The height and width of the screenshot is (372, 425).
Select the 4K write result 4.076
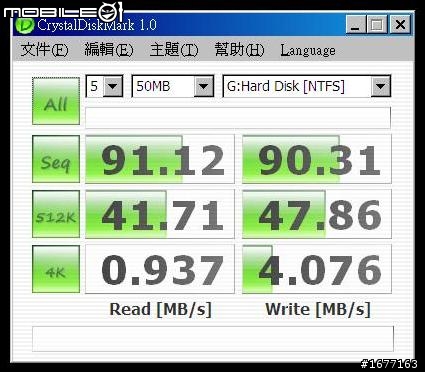pyautogui.click(x=317, y=269)
